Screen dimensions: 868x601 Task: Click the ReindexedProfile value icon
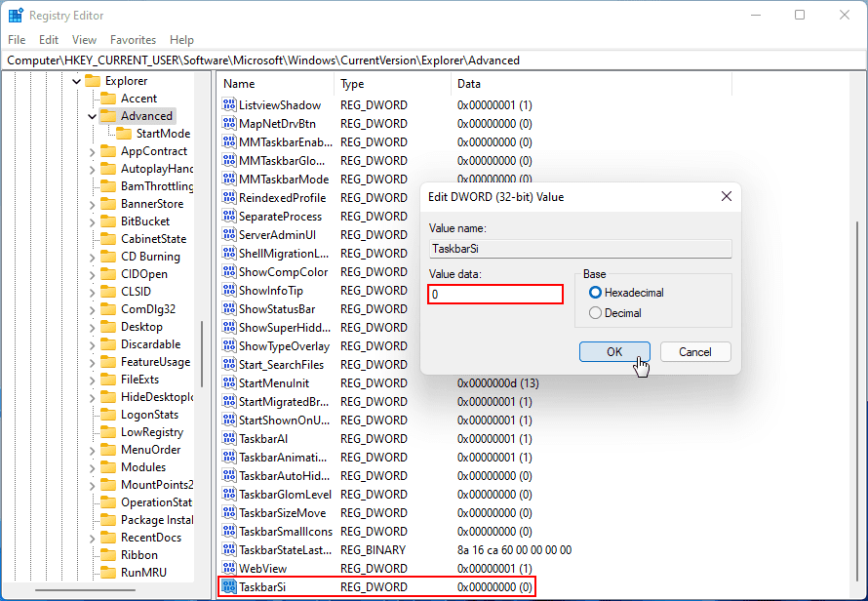228,197
